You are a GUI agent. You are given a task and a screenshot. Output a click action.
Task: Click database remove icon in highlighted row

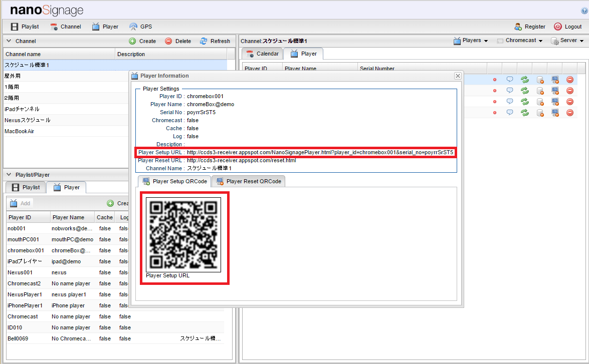(x=540, y=80)
